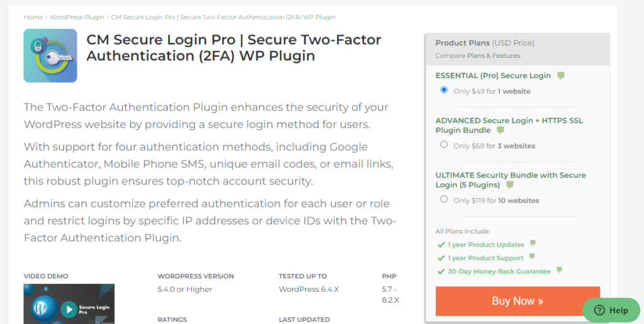Open the green Help chat widget
The height and width of the screenshot is (324, 644).
click(x=611, y=310)
